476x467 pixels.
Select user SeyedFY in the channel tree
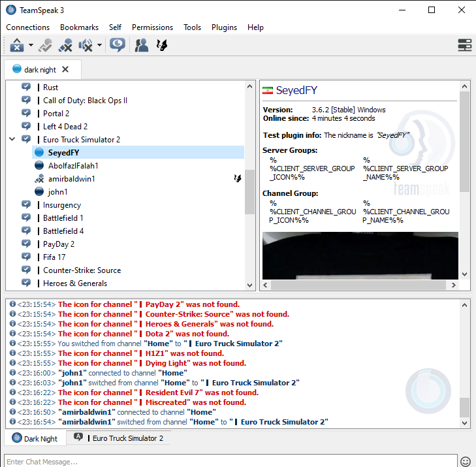[x=138, y=152]
